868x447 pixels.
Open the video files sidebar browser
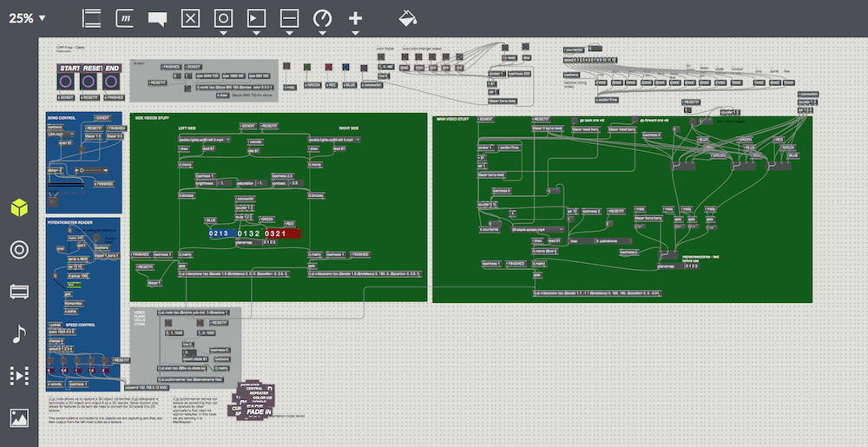[x=18, y=375]
